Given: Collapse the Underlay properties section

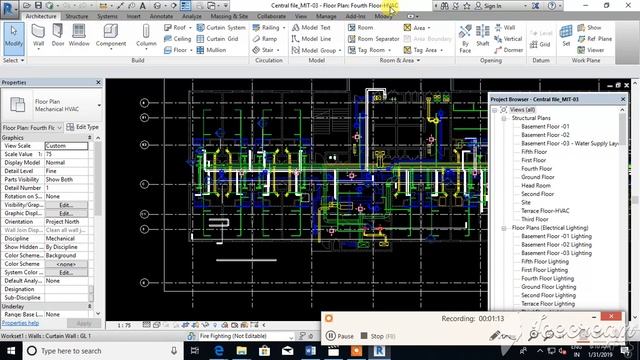Looking at the screenshot, I should click(89, 306).
